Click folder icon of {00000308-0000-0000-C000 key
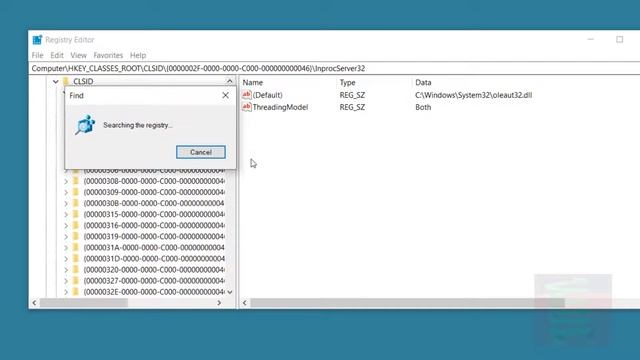Viewport: 640px width, 360px height. [76, 181]
